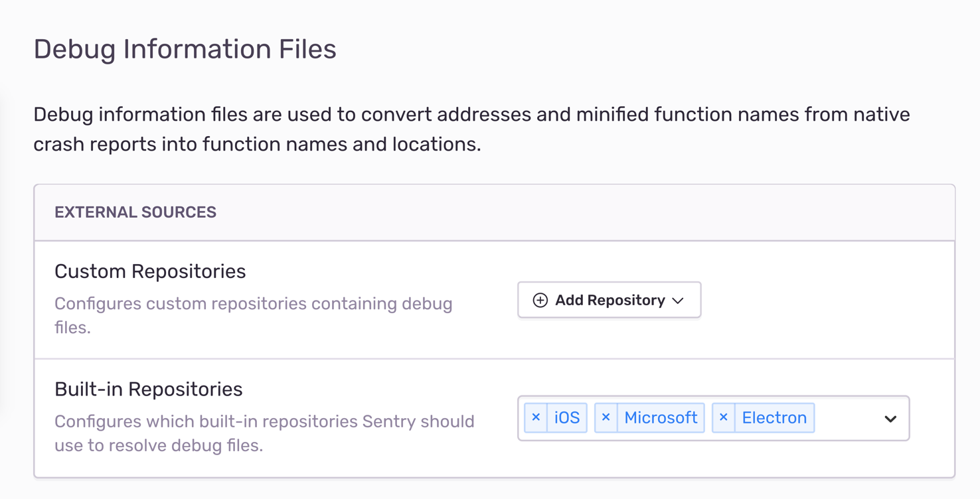Remove the iOS repository tag

[x=536, y=418]
